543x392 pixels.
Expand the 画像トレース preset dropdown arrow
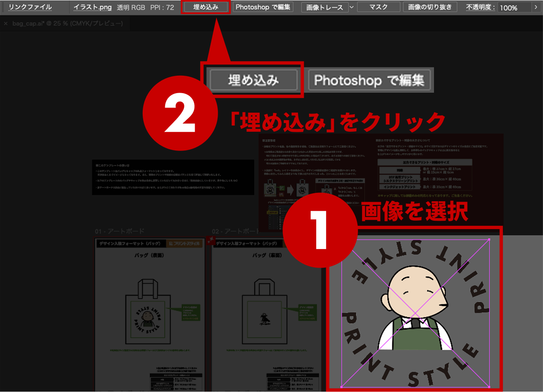(x=351, y=7)
